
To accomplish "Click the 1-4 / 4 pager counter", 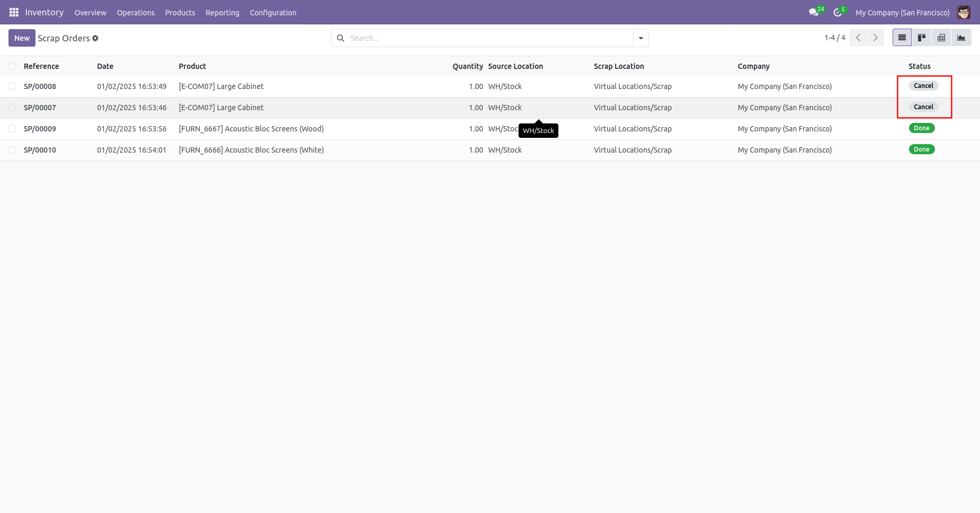I will [x=835, y=38].
